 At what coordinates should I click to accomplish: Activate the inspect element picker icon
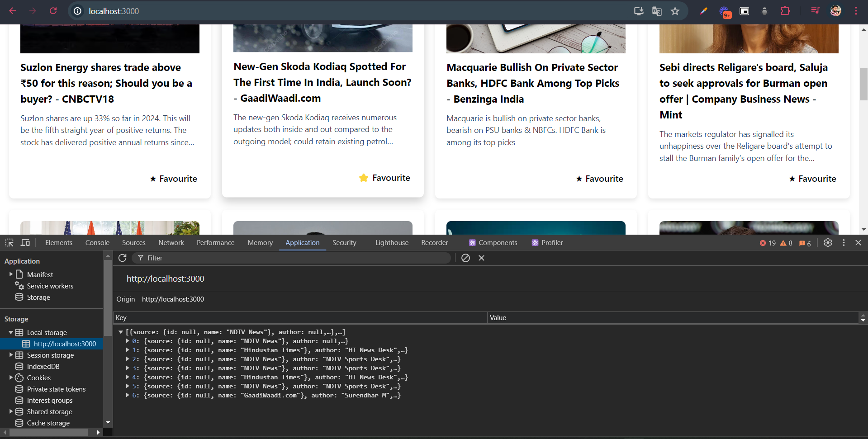(x=9, y=243)
